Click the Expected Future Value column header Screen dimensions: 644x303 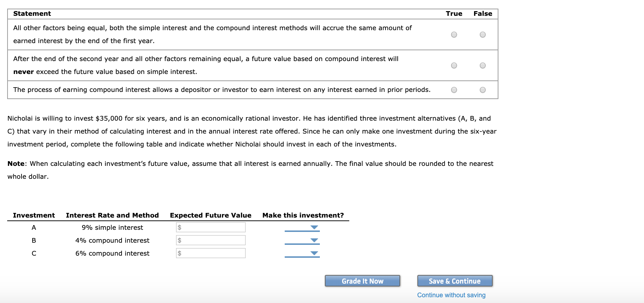(x=210, y=215)
